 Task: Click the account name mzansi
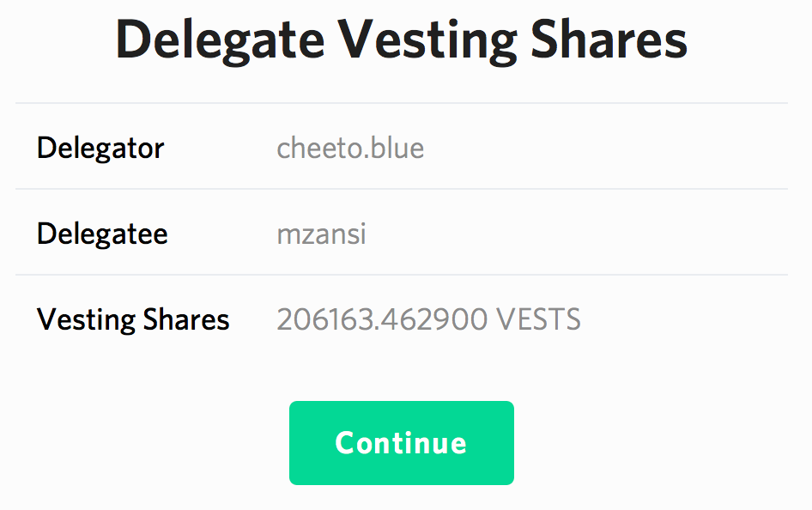pyautogui.click(x=321, y=234)
